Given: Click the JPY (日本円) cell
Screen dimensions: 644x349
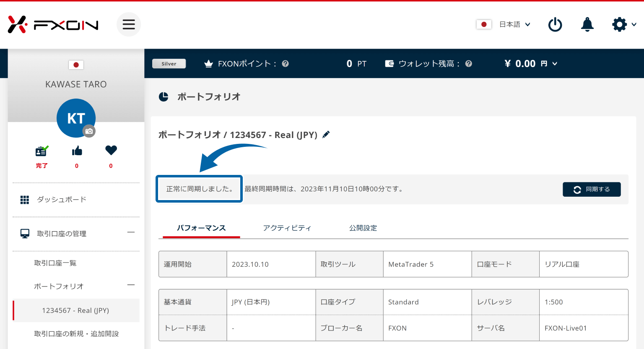Looking at the screenshot, I should click(x=271, y=302).
